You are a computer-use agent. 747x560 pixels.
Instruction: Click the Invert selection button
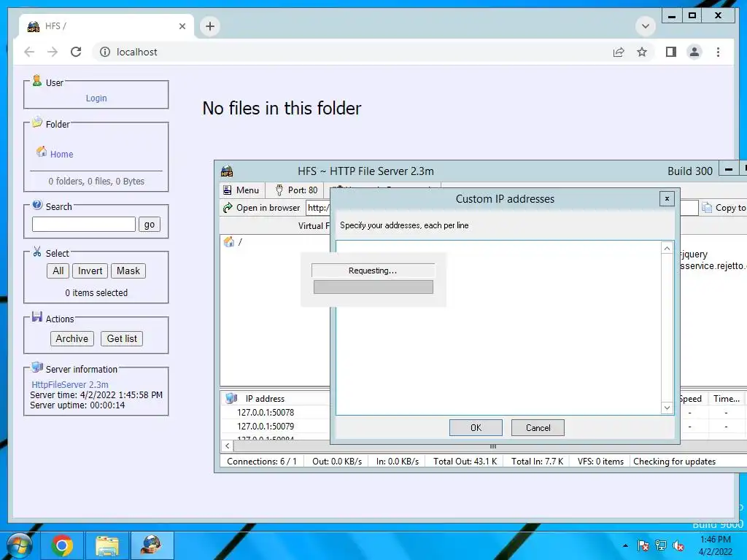tap(90, 271)
